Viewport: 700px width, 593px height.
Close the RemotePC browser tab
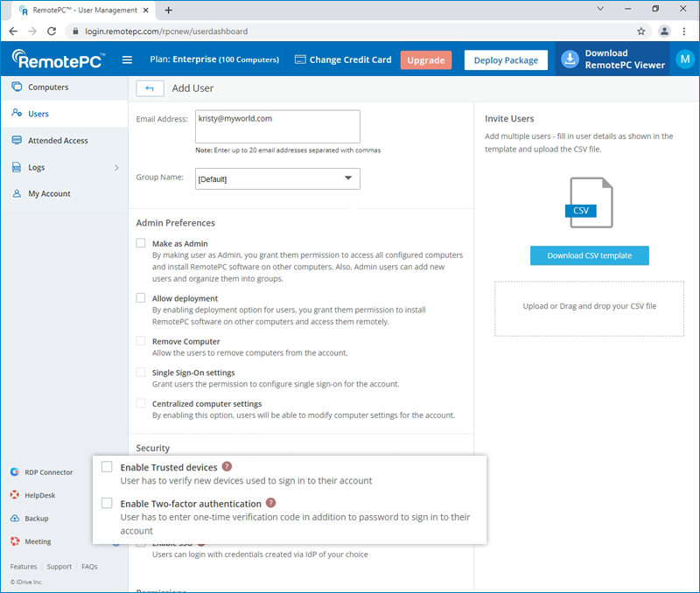tap(145, 10)
